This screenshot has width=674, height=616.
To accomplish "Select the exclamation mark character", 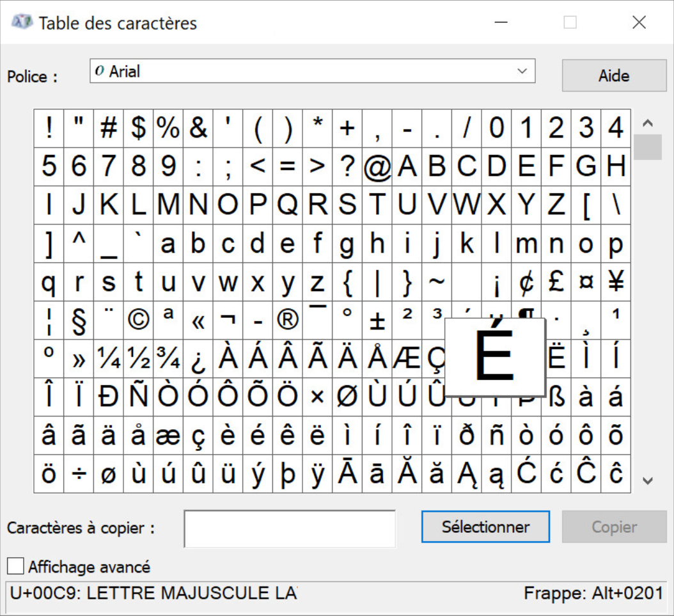I will click(49, 128).
